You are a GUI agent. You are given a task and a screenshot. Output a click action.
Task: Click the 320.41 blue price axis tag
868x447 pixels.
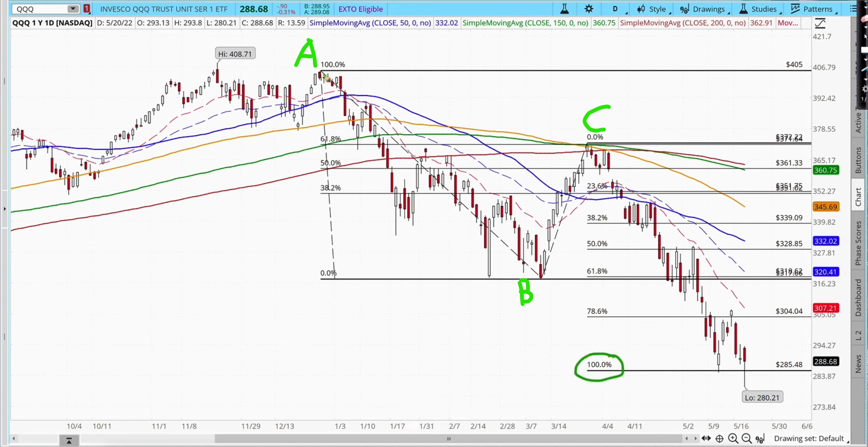(825, 272)
